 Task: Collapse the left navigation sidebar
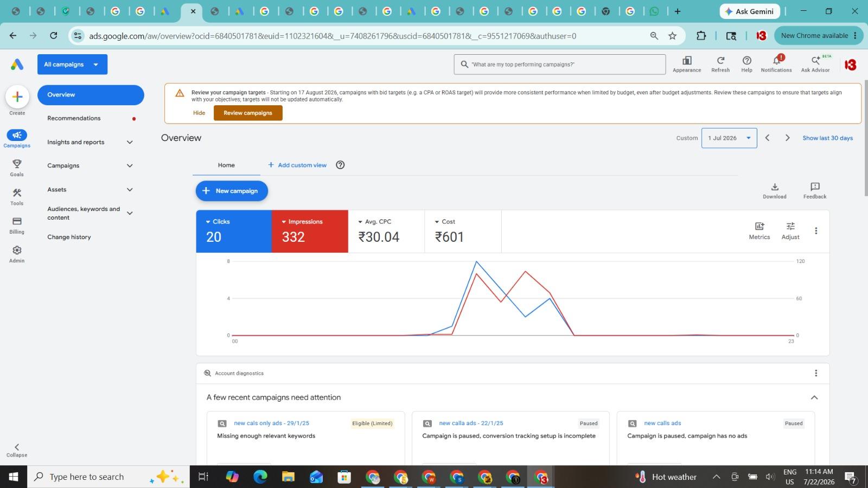[x=17, y=450]
